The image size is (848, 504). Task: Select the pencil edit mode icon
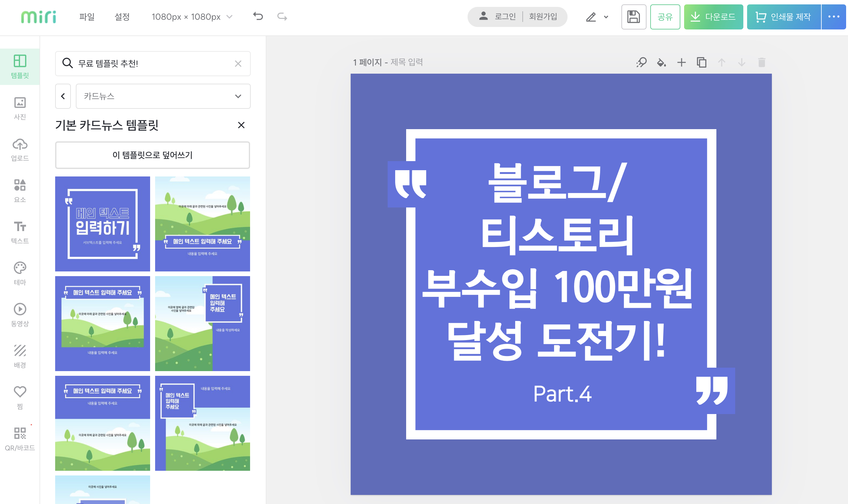(x=591, y=17)
